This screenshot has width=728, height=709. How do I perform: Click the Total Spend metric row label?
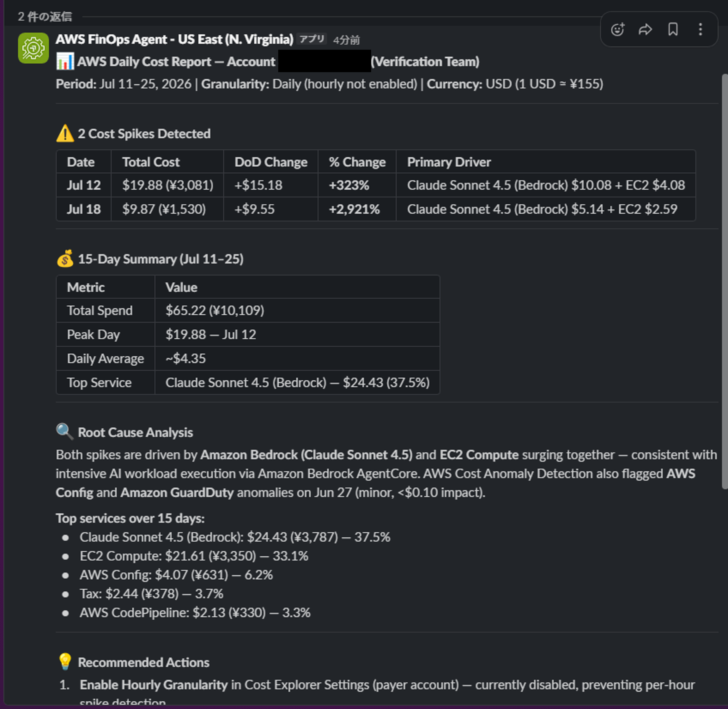tap(100, 310)
